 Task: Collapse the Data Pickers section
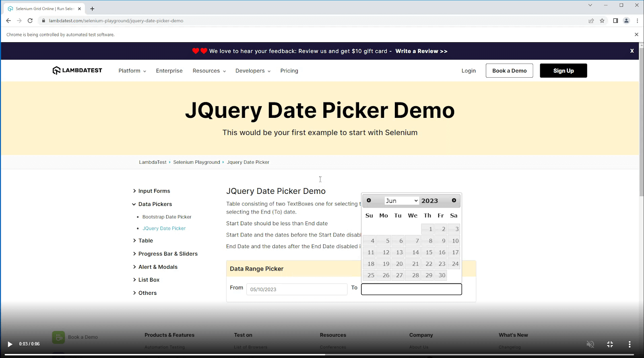pyautogui.click(x=155, y=204)
